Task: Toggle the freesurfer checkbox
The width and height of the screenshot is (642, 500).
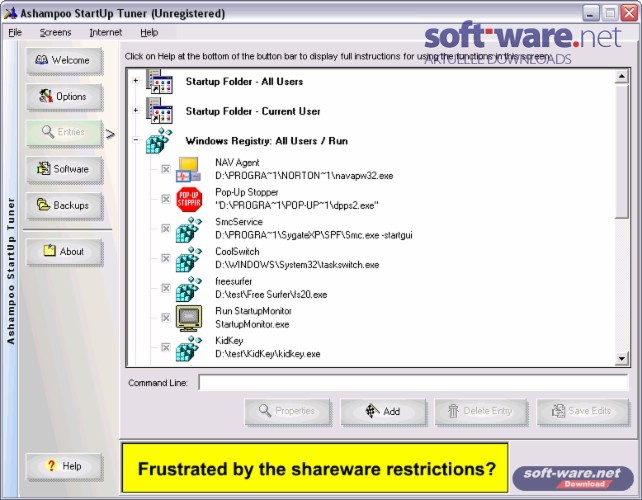Action: click(x=165, y=288)
